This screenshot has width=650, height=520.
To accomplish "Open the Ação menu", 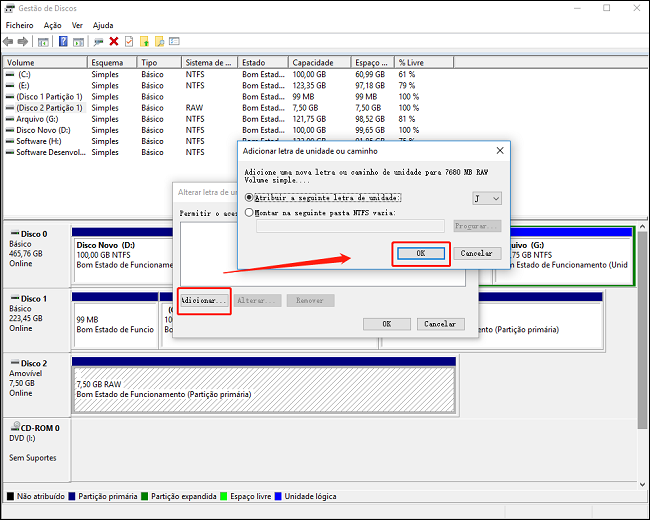I will click(52, 25).
